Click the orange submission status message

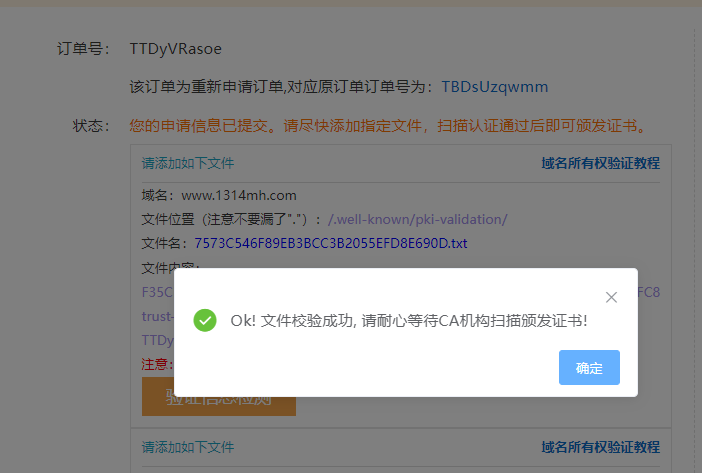click(386, 126)
